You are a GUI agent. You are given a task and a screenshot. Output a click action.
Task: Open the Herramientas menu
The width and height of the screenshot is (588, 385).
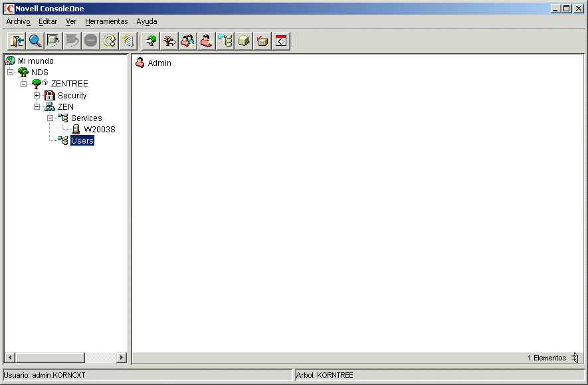pyautogui.click(x=106, y=21)
